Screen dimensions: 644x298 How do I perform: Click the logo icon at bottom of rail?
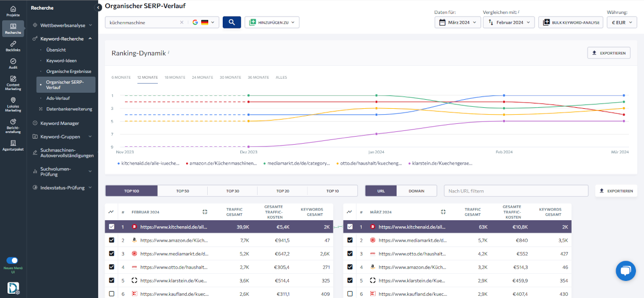pyautogui.click(x=13, y=288)
